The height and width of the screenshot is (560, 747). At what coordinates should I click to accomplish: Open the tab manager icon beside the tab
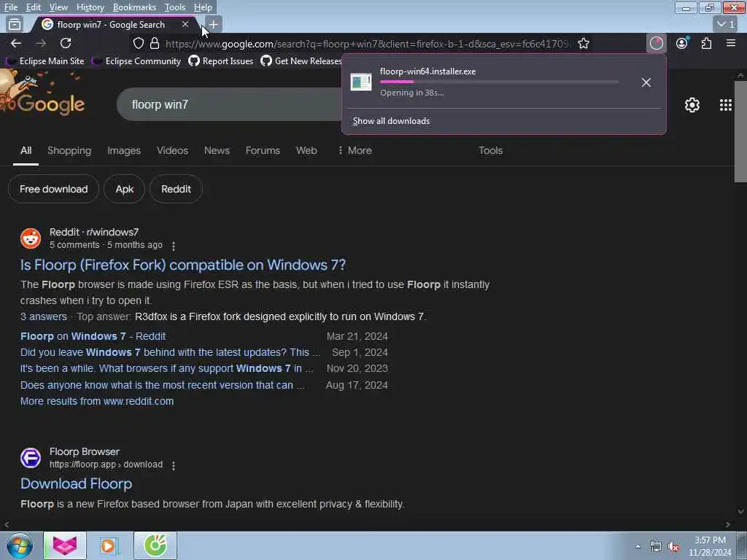pos(15,24)
